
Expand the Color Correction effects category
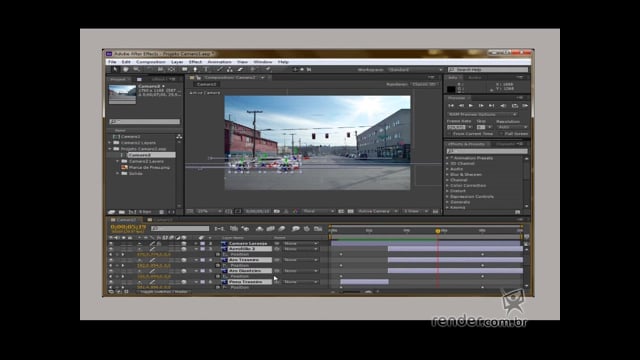coord(448,185)
